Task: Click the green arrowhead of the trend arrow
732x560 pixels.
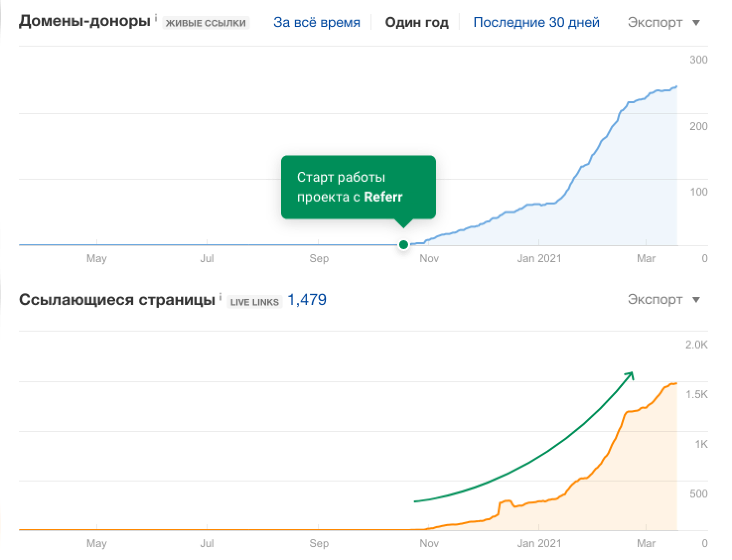Action: (630, 375)
